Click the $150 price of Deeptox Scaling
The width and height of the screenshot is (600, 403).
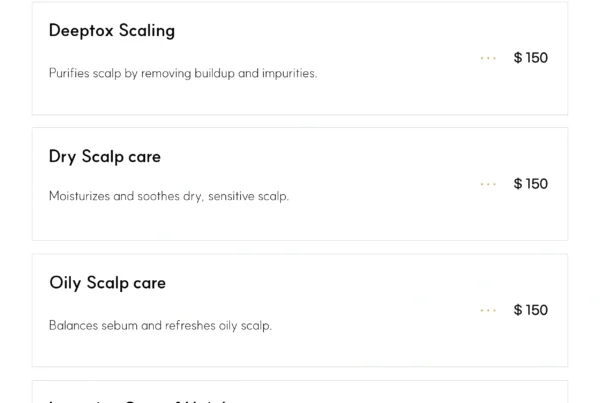(x=531, y=58)
